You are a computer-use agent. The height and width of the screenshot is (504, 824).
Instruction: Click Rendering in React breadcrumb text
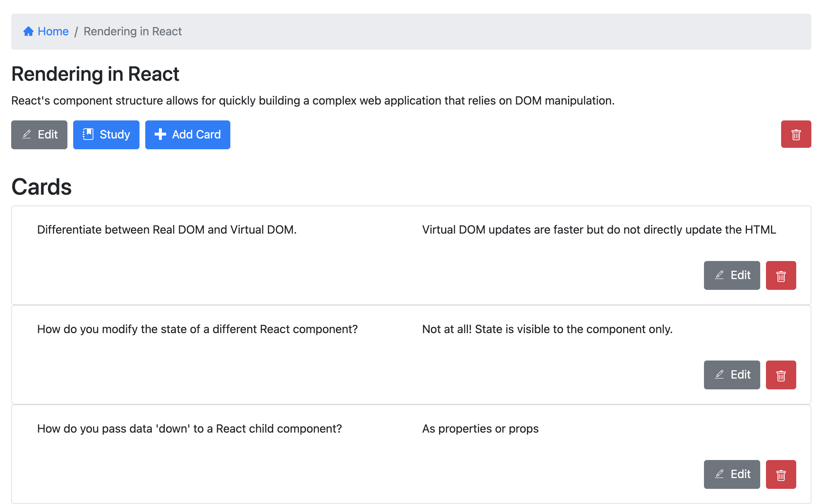[132, 31]
